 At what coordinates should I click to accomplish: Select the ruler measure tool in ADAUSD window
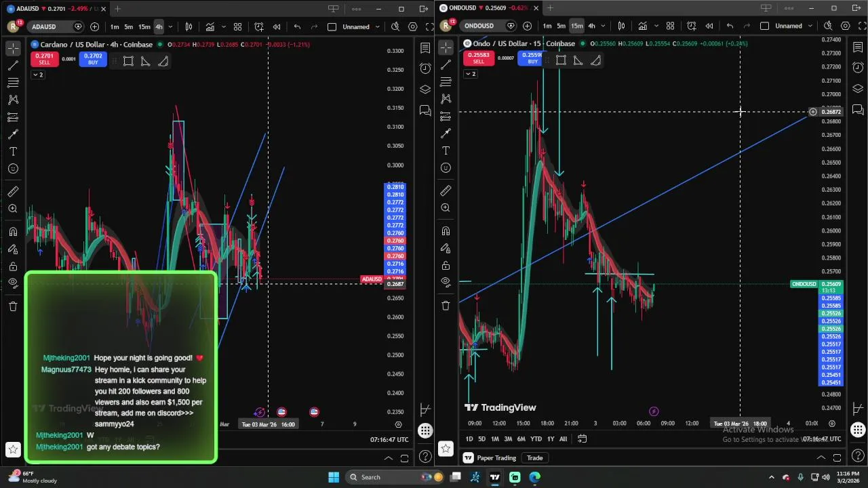point(13,192)
